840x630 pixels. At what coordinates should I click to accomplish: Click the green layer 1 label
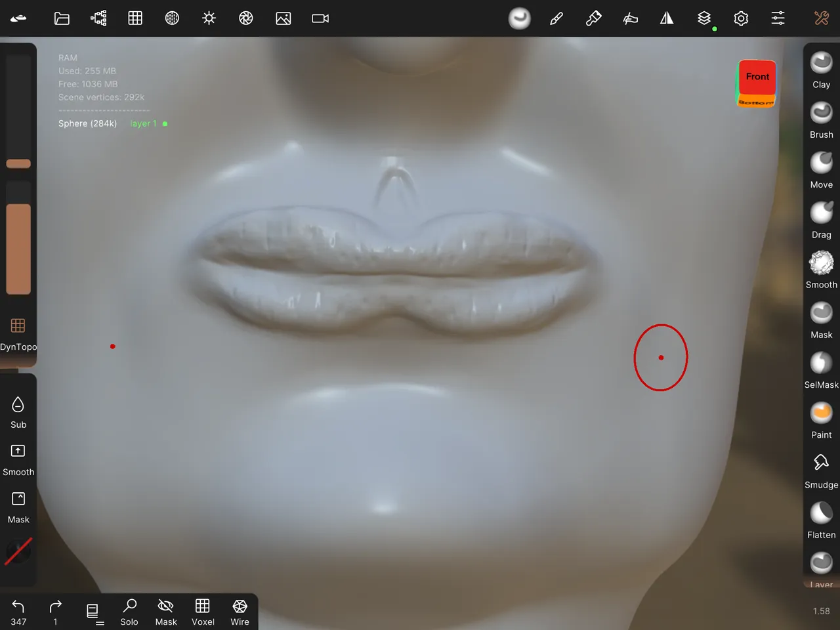143,123
